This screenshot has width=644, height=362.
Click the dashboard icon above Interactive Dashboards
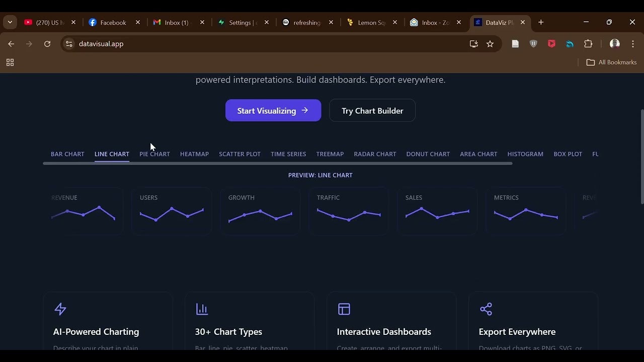coord(344,309)
